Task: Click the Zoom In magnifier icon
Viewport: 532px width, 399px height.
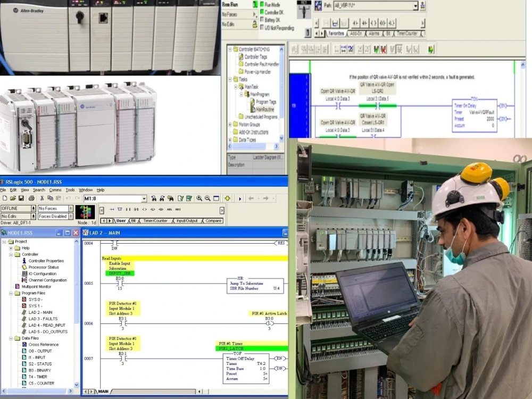Action: pyautogui.click(x=200, y=198)
